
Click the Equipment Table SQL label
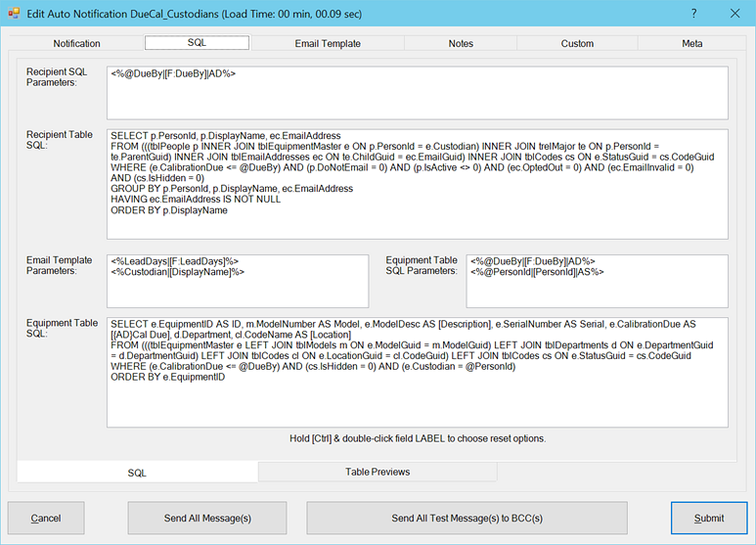(x=63, y=328)
